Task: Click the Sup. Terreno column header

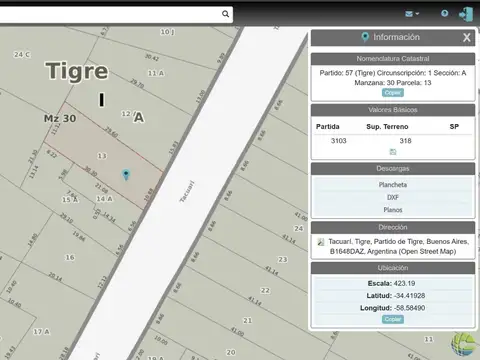Action: (x=387, y=127)
